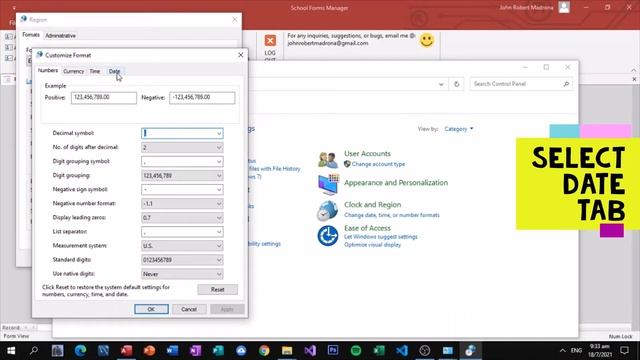
Task: Open the Control Panel taskbar icon
Action: (448, 350)
